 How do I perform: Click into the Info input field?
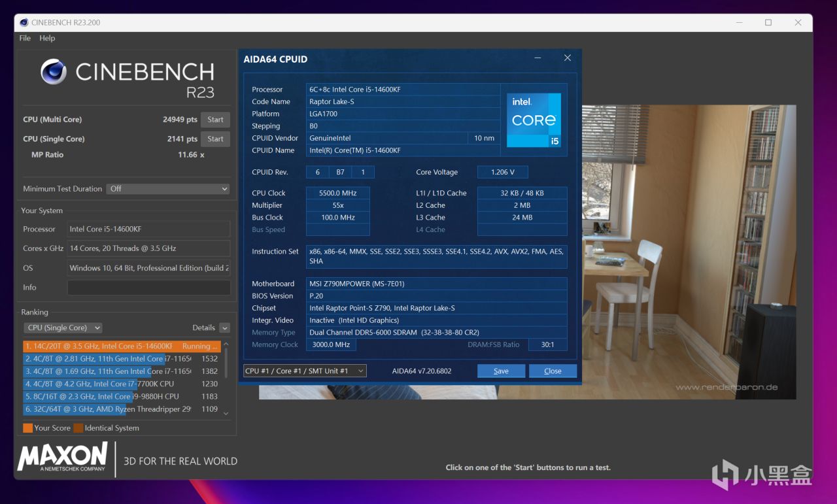pos(148,288)
